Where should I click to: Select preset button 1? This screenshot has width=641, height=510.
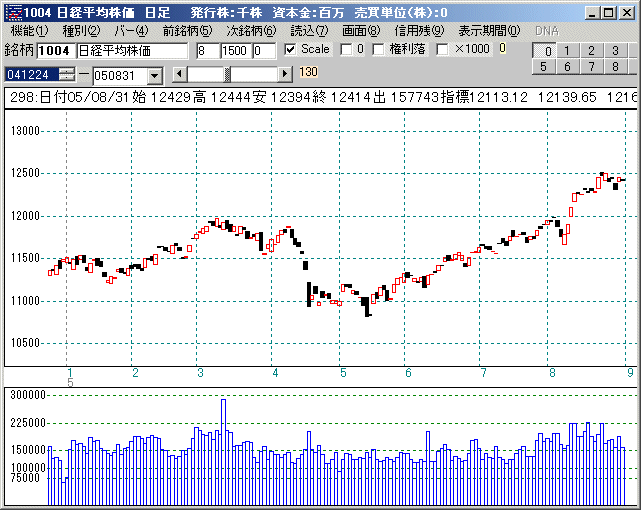click(567, 50)
